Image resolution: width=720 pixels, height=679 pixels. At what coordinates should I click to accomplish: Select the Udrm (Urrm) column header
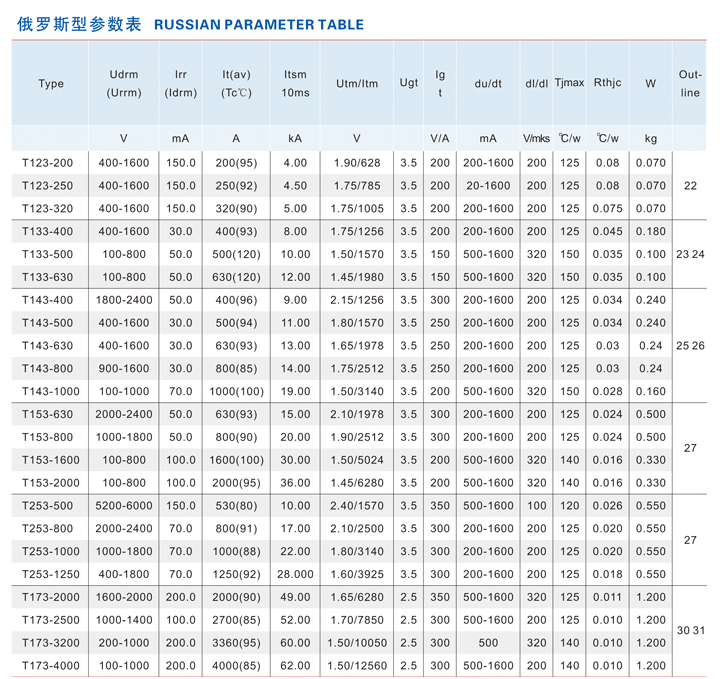[x=124, y=84]
